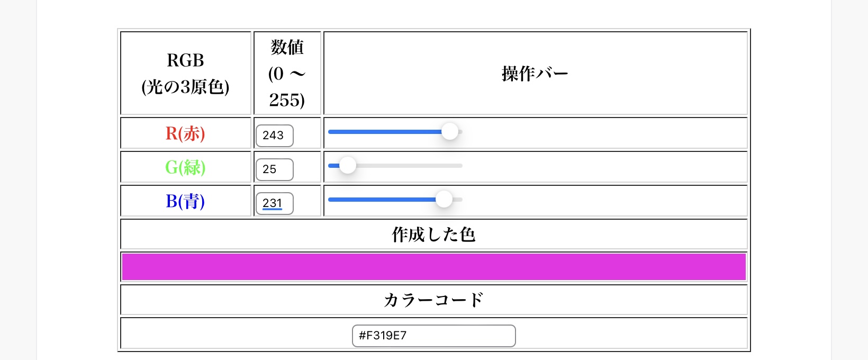
Task: Click the filled portion of blue slider track
Action: click(x=382, y=200)
